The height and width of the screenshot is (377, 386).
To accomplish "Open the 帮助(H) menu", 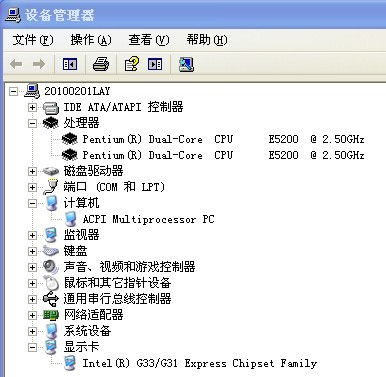I will coord(207,40).
